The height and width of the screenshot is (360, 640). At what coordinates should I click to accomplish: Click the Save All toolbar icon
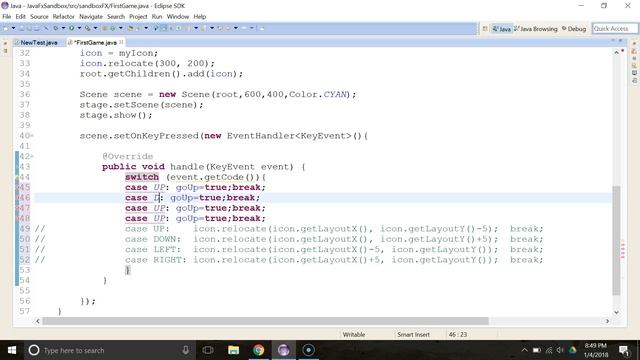click(29, 28)
